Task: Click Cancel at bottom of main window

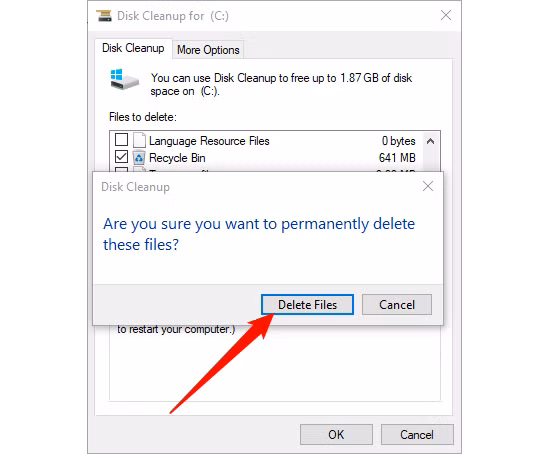Action: click(417, 435)
